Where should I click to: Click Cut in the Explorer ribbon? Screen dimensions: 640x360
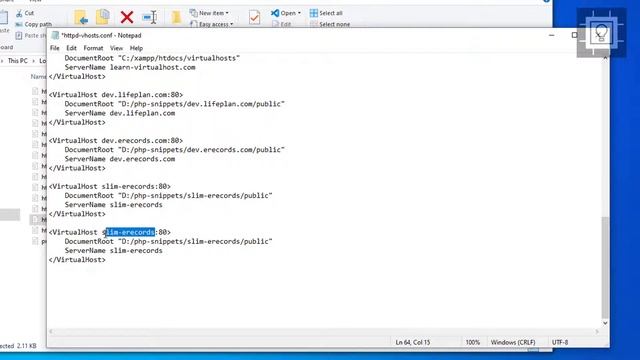click(x=25, y=13)
